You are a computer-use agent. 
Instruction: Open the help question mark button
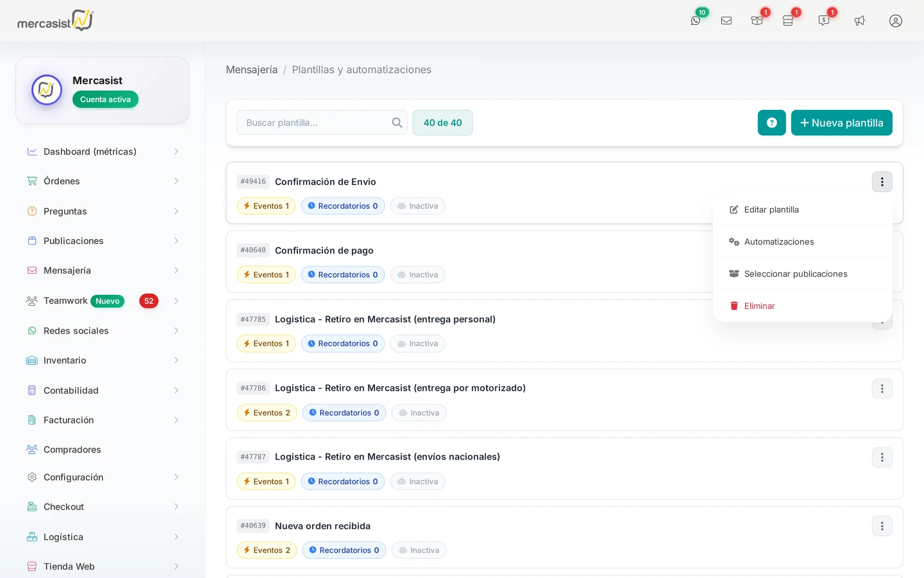tap(772, 123)
